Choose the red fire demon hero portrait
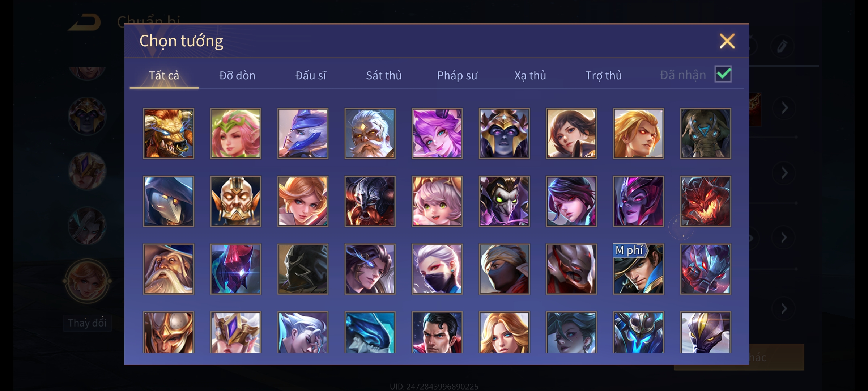Viewport: 868px width, 391px height. point(706,201)
